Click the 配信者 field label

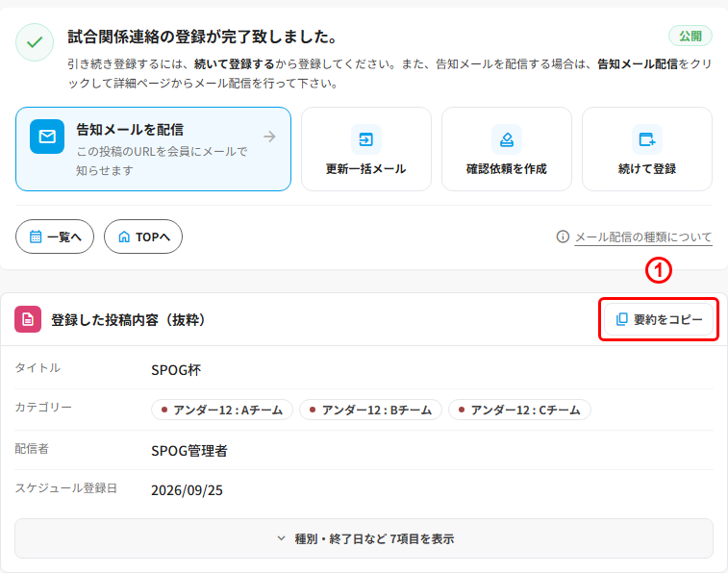[x=32, y=448]
